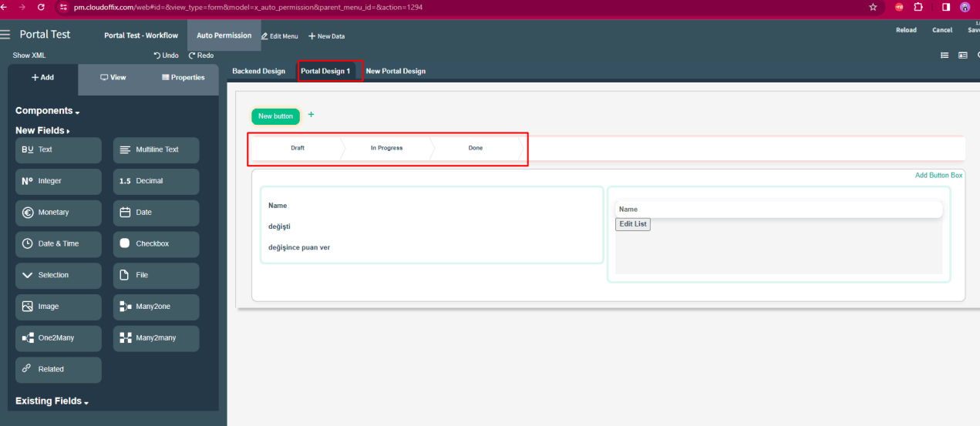Click the browser forward arrow
Image resolution: width=980 pixels, height=426 pixels.
[x=22, y=7]
